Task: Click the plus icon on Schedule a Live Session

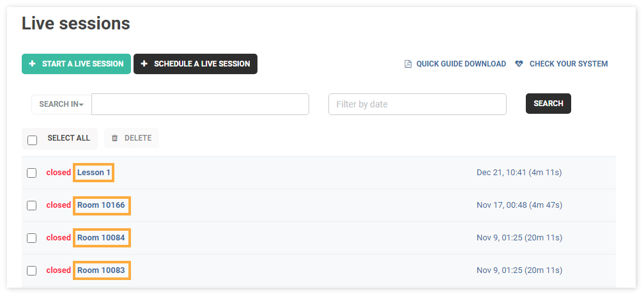Action: pyautogui.click(x=144, y=64)
